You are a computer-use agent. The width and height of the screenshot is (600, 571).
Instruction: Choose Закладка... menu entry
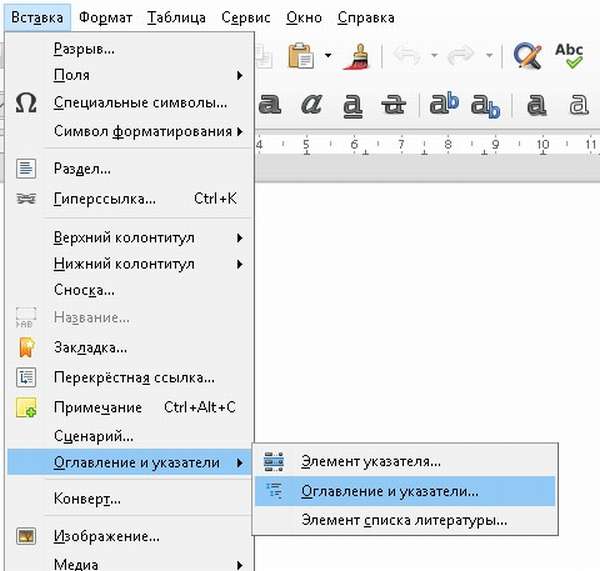click(129, 347)
